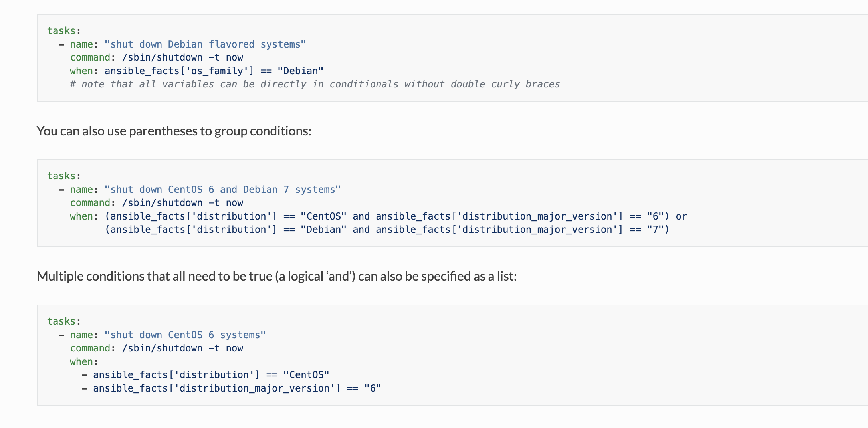The width and height of the screenshot is (868, 428).
Task: Click the list item checking distribution equals CentOS
Action: coord(211,375)
